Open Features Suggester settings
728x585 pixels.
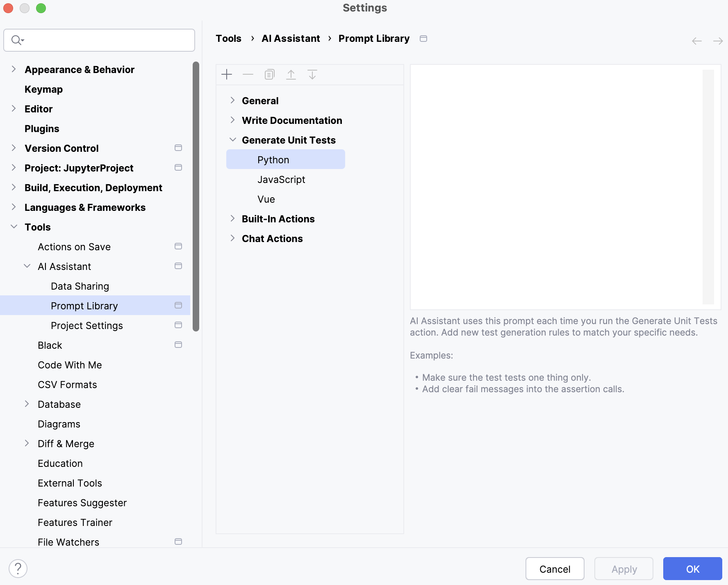(82, 503)
